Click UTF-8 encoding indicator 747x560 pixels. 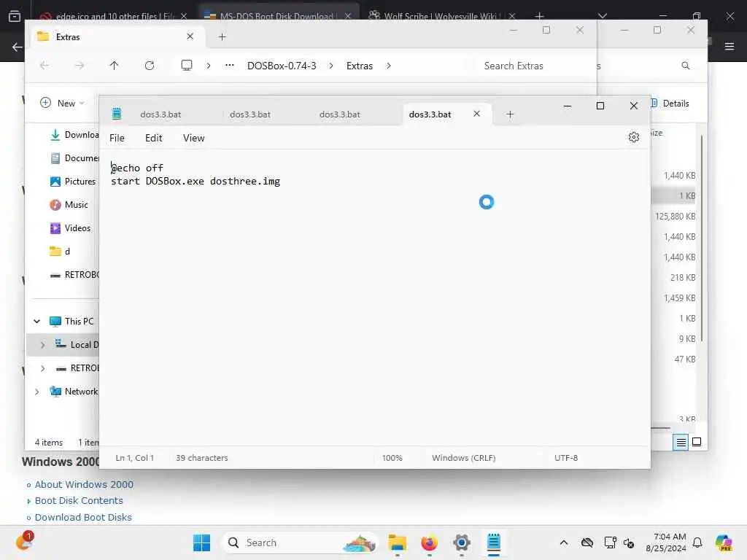coord(566,458)
